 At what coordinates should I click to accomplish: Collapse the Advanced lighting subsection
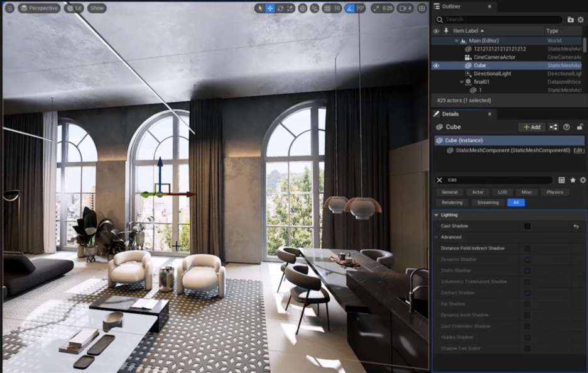(436, 237)
